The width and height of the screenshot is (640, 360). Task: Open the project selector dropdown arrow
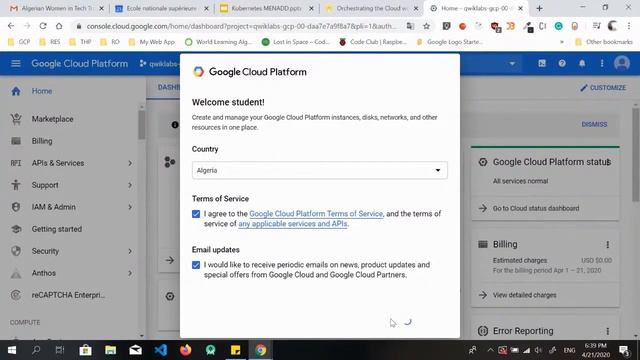coord(512,64)
